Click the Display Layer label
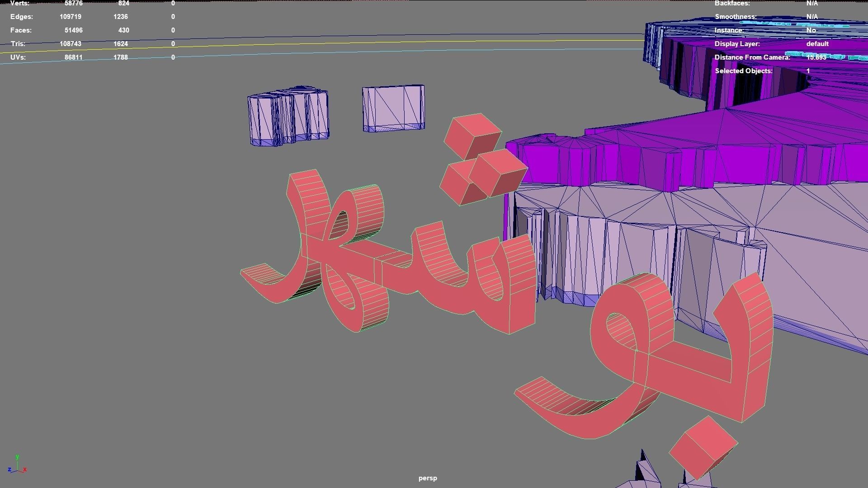The image size is (868, 488). coord(737,44)
